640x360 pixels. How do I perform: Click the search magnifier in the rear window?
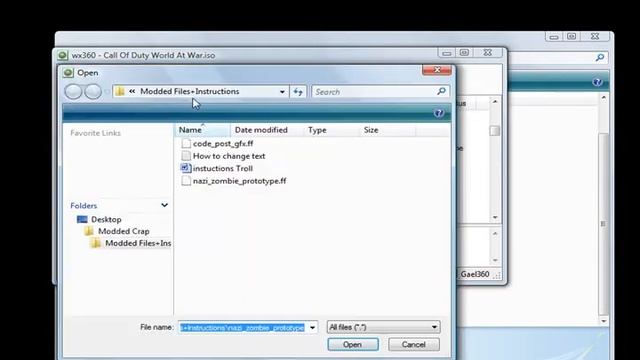coord(600,58)
